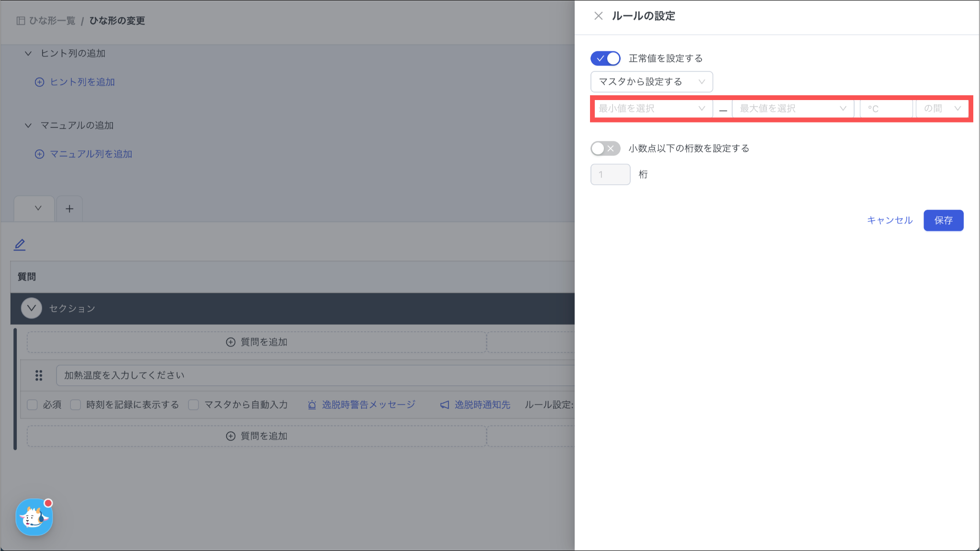Open the の間 range condition dropdown

click(942, 109)
